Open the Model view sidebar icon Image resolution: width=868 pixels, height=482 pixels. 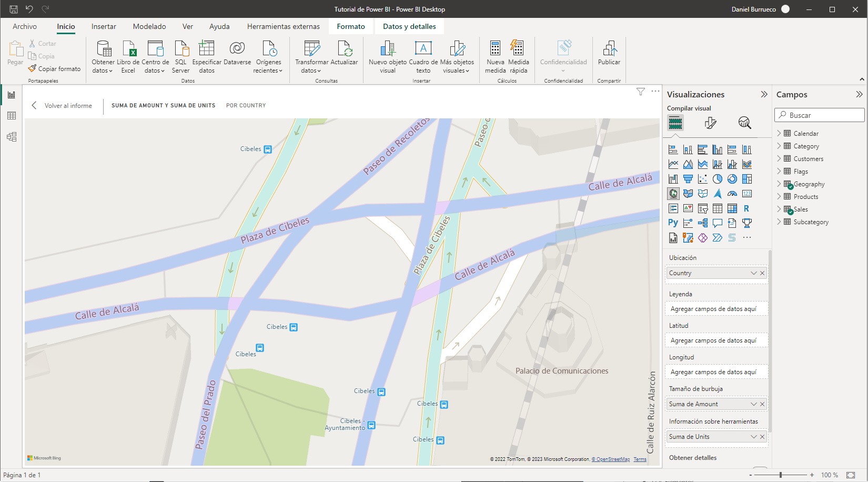[x=12, y=137]
